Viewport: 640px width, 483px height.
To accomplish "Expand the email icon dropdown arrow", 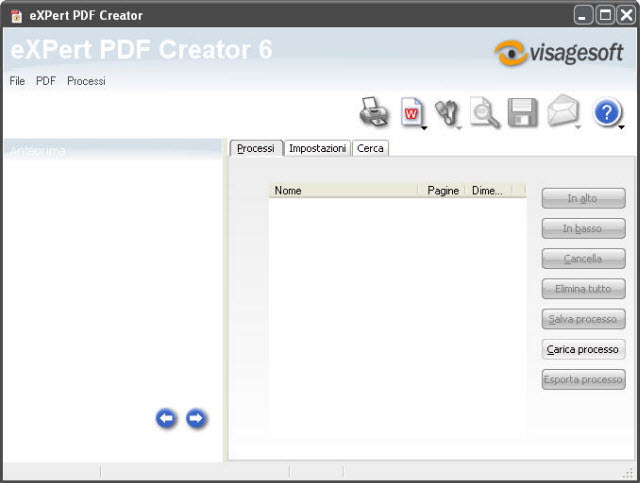I will pos(578,128).
